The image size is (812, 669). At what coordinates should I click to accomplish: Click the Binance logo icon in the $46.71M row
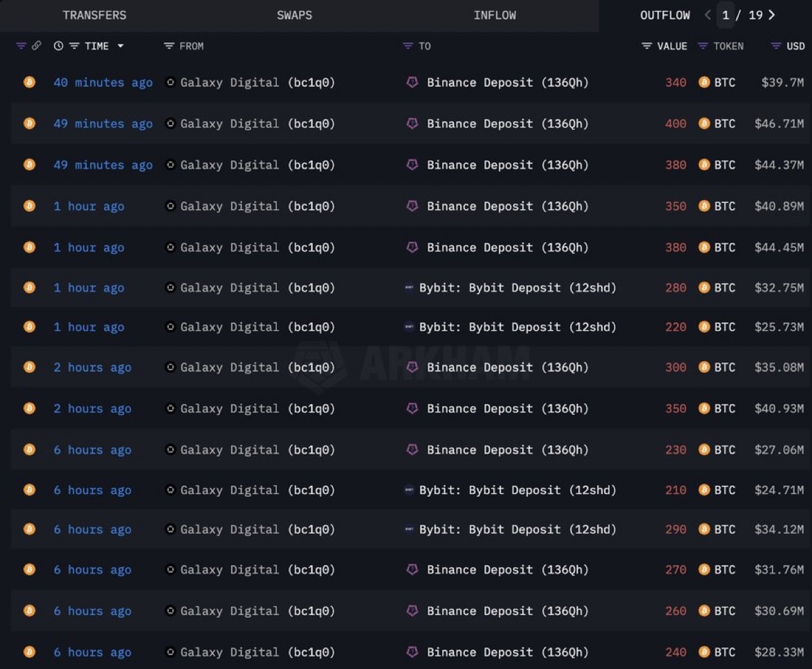point(412,123)
